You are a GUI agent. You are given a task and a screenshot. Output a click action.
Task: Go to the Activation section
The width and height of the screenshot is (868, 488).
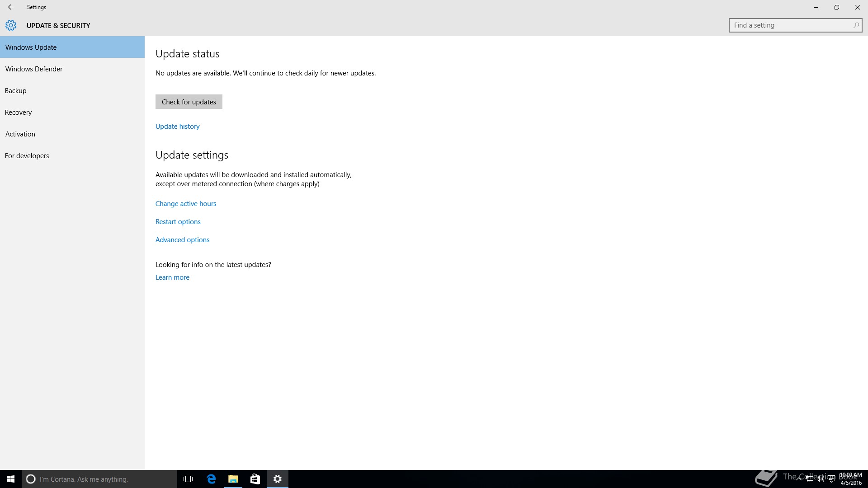(x=72, y=134)
